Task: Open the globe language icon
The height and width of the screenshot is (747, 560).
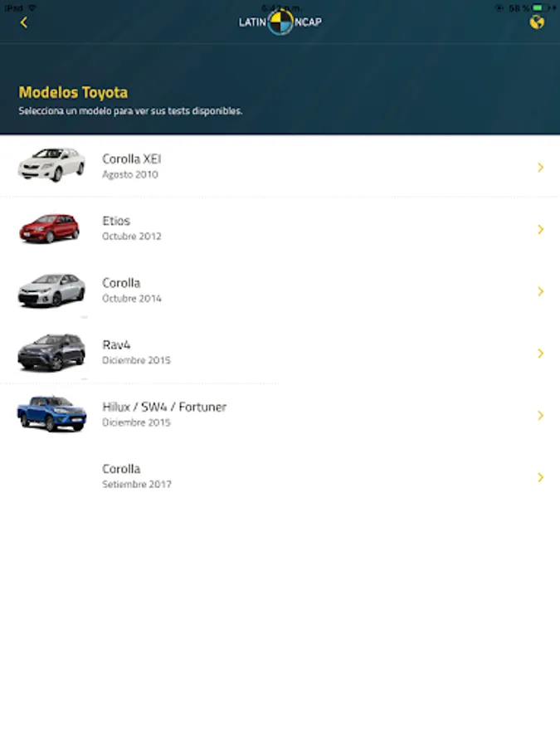Action: [537, 22]
